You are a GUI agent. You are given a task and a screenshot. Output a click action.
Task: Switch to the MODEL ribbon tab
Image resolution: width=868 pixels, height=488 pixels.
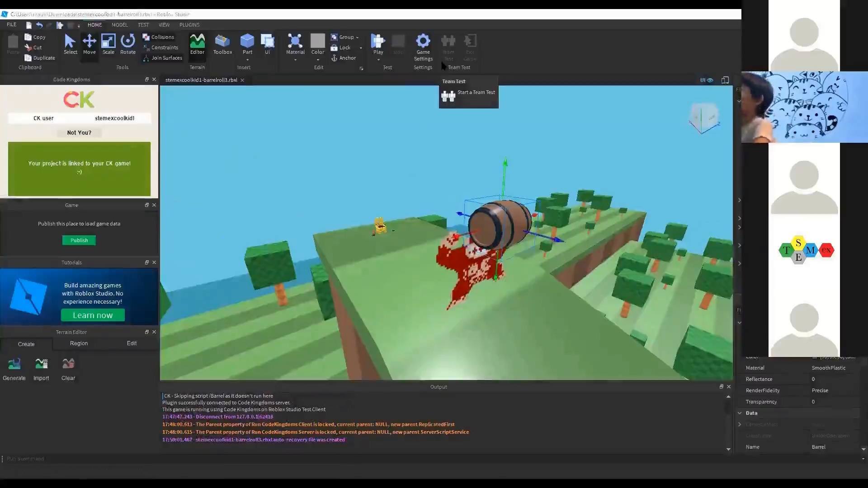(x=120, y=25)
